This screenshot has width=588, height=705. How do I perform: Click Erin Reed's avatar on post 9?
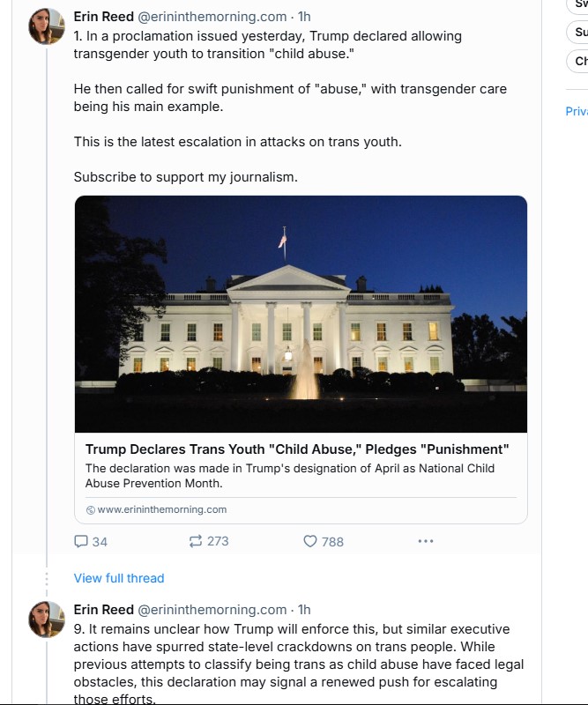pyautogui.click(x=47, y=619)
